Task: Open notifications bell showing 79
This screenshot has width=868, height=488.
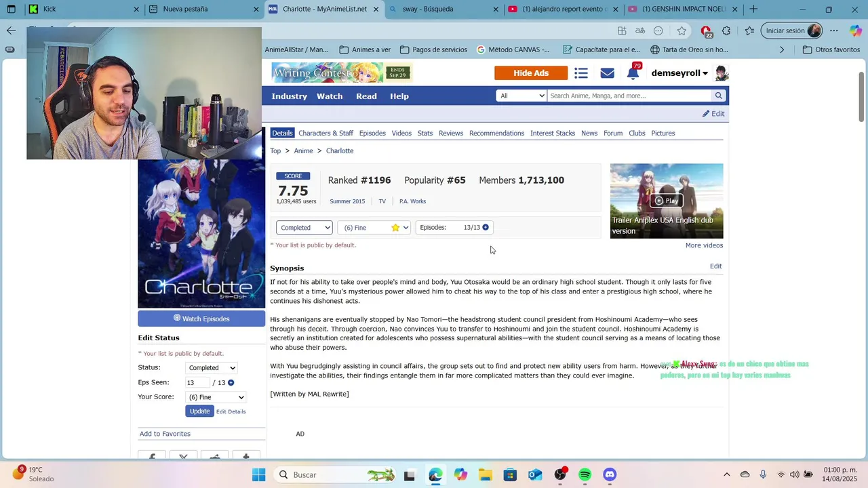Action: coord(633,73)
